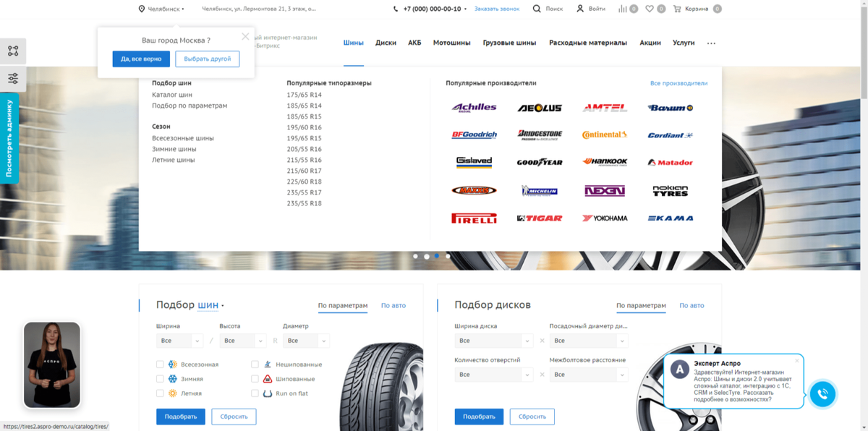This screenshot has height=431, width=868.
Task: Open the comparison chart icon
Action: pos(623,9)
